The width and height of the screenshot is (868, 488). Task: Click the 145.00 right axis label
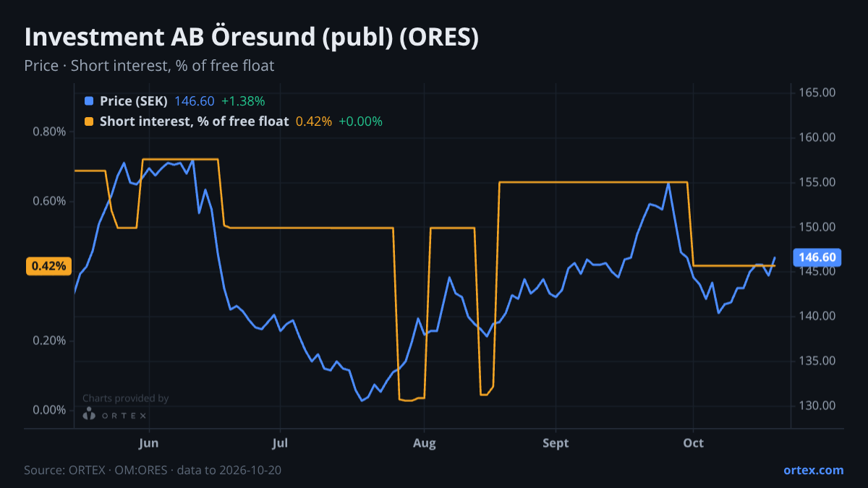[817, 272]
